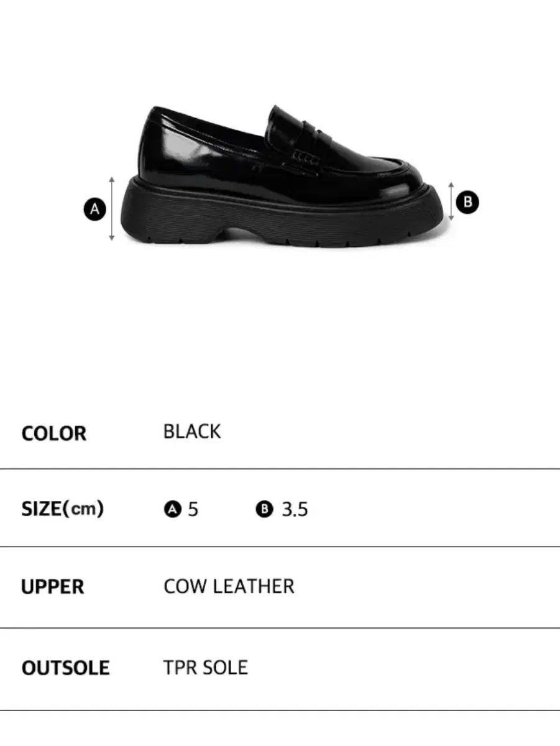Click the small B icon in SIZE row
Image resolution: width=560 pixels, height=746 pixels.
tap(265, 510)
